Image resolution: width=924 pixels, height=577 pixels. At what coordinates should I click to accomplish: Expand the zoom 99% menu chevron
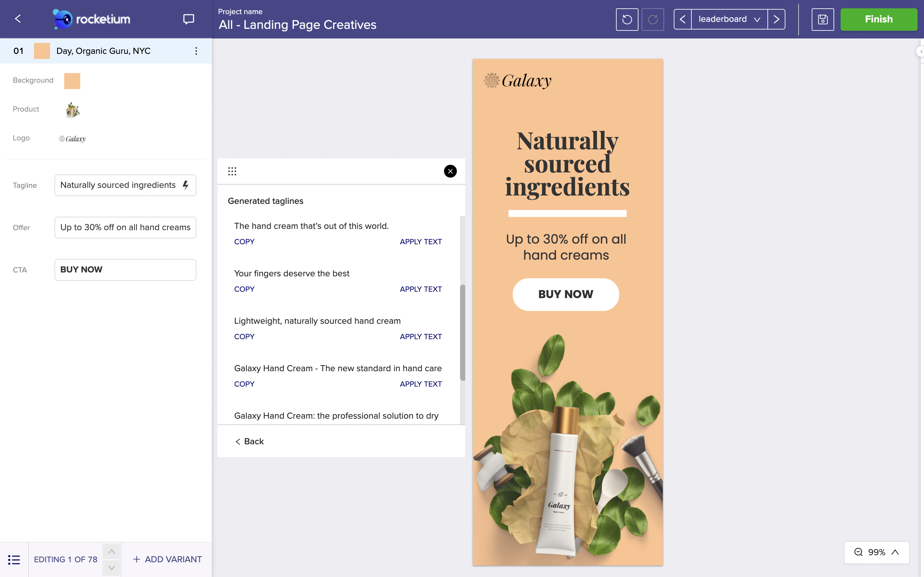[x=895, y=552]
